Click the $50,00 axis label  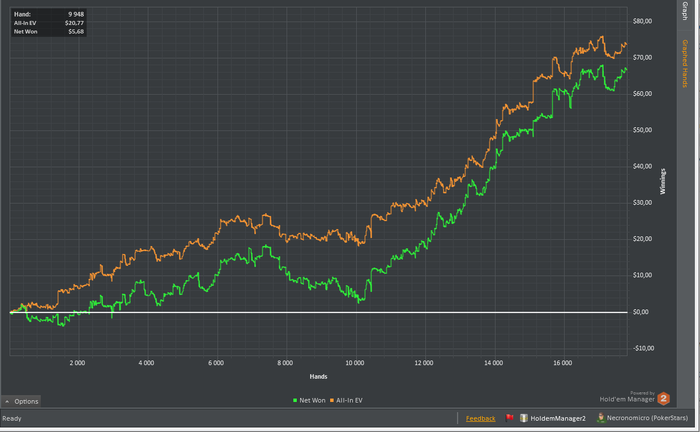pos(642,130)
